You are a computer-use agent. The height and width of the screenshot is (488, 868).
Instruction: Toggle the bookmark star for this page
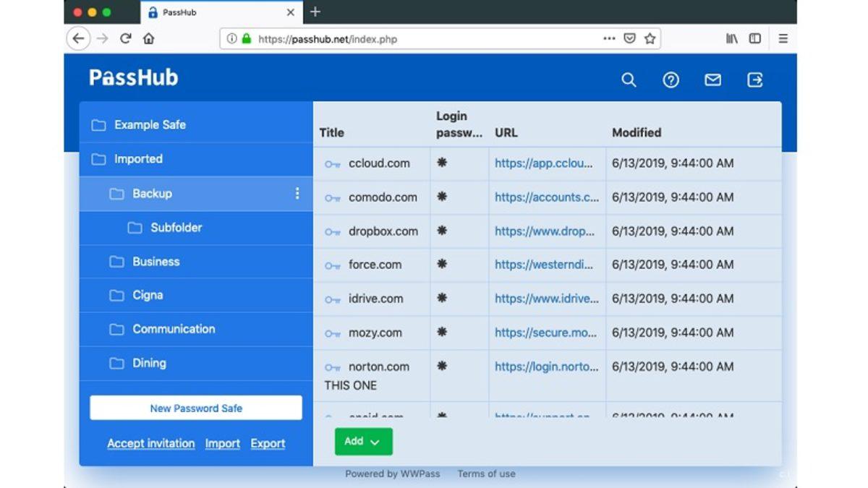[x=649, y=38]
